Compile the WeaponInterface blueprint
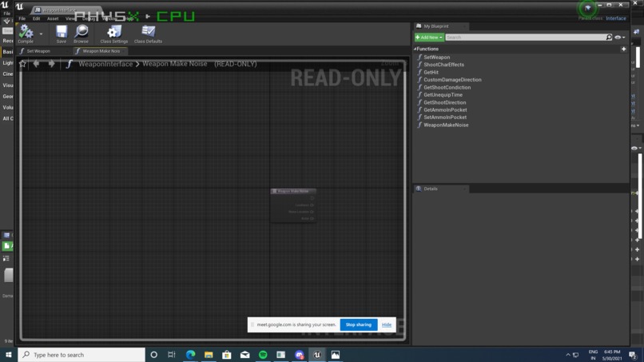 coord(26,34)
